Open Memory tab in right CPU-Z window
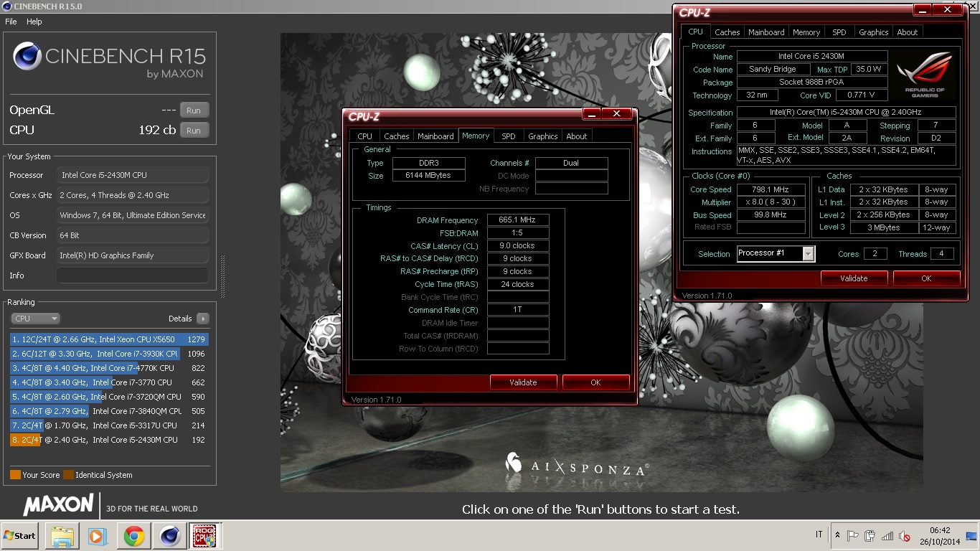Image resolution: width=980 pixels, height=551 pixels. 806,32
